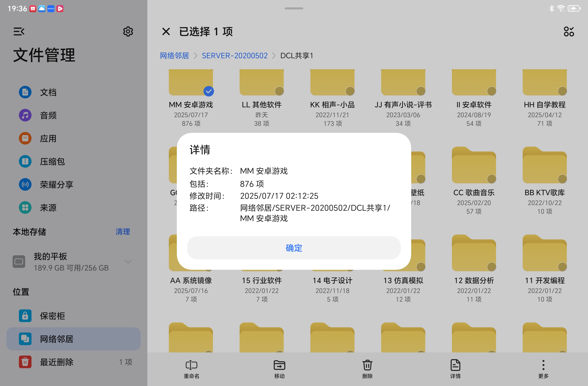This screenshot has width=588, height=386.
Task: Exit selection mode with X button
Action: point(166,32)
